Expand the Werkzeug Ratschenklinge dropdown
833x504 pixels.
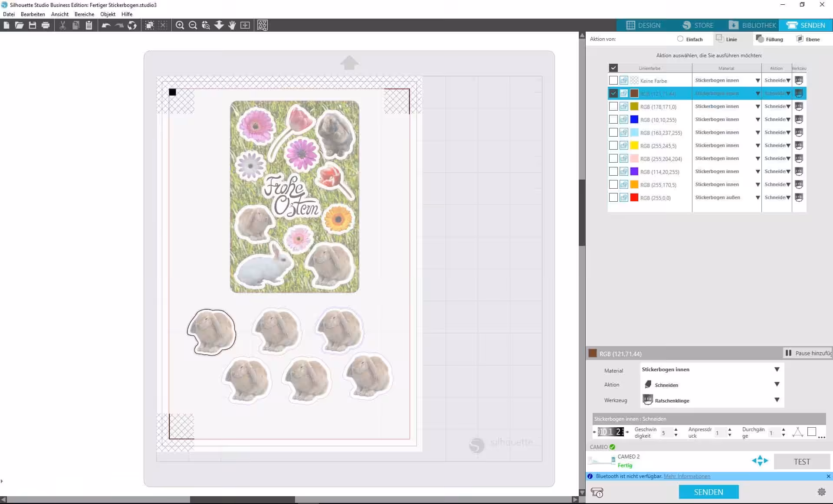click(777, 400)
